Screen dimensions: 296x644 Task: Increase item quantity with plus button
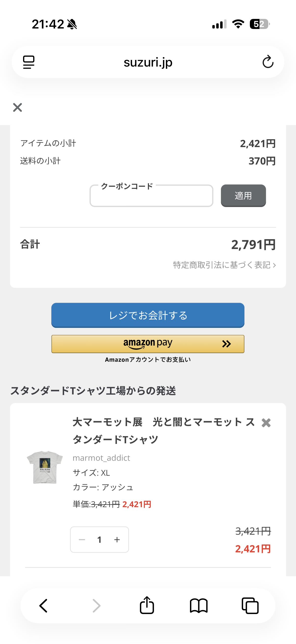117,540
